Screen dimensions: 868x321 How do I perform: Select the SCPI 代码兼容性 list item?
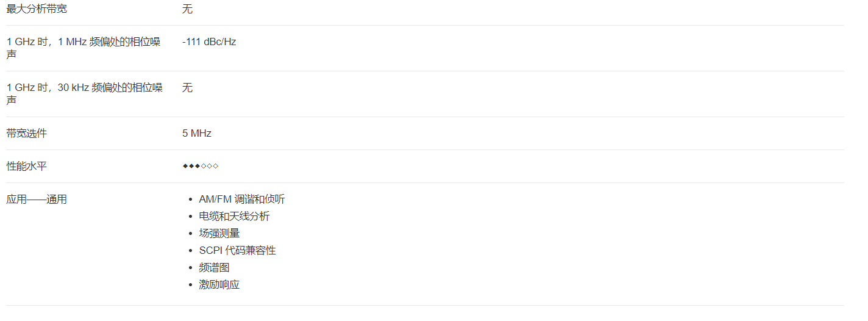tap(238, 250)
